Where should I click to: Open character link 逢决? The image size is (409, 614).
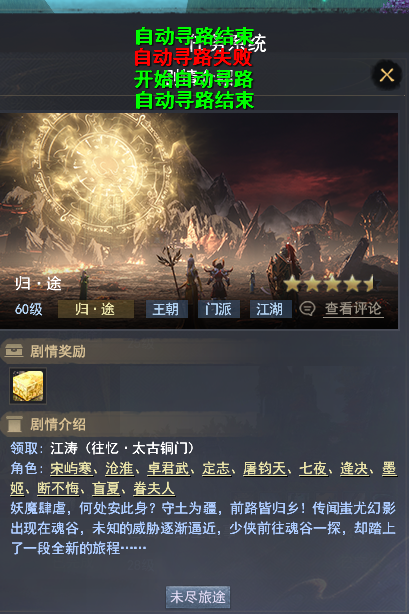point(354,468)
